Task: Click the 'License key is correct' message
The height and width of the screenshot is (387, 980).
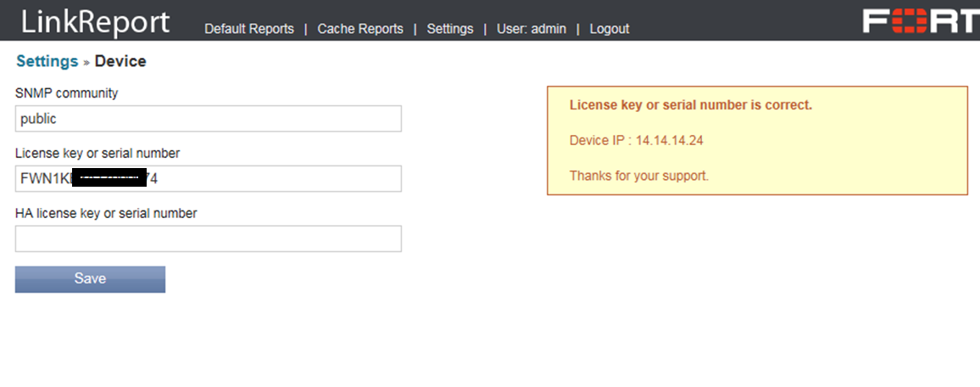Action: pyautogui.click(x=690, y=105)
